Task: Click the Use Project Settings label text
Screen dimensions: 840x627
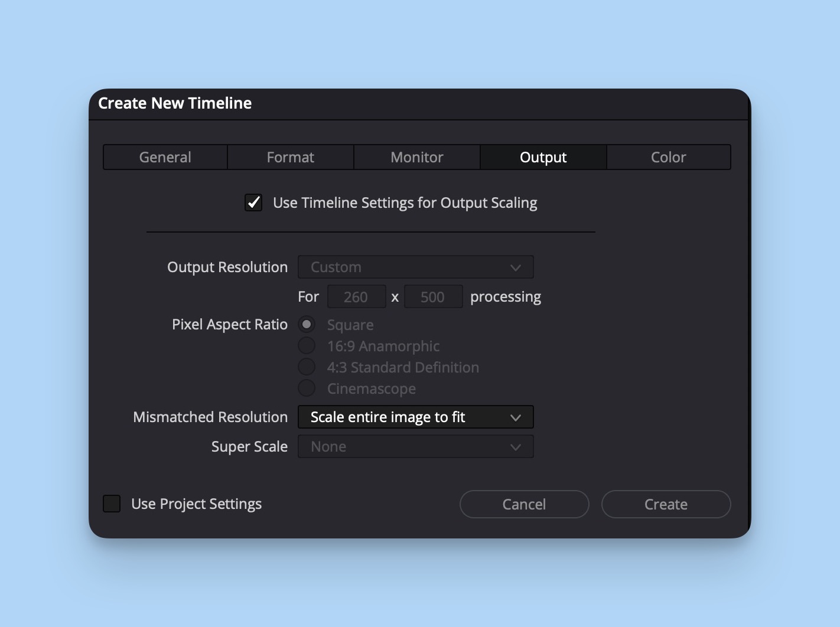Action: click(197, 504)
